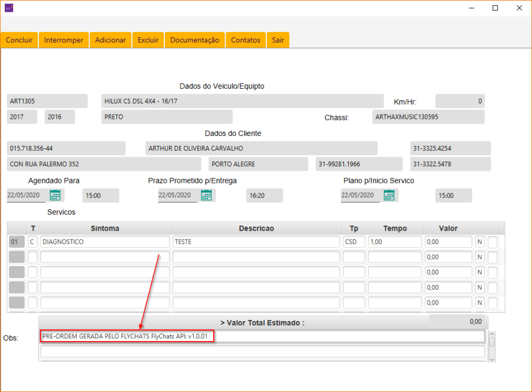Click the year field 2017
The image size is (532, 392).
point(22,116)
